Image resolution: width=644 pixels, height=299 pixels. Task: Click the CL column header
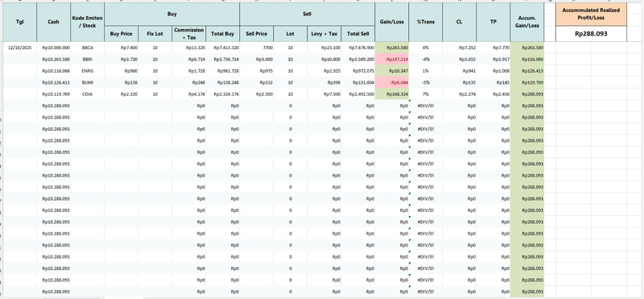pos(459,23)
